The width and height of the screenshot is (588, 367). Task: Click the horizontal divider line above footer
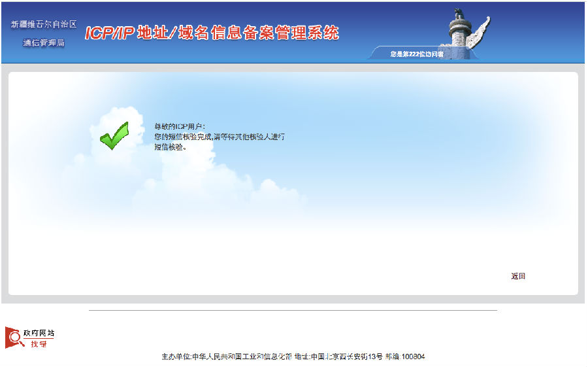coord(293,310)
